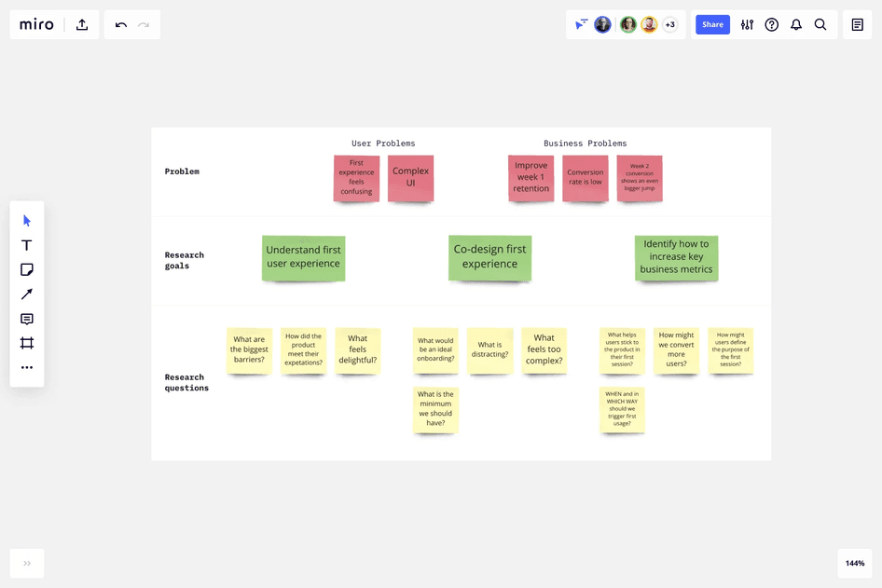Expand the extra tools ellipsis
Viewport: 882px width, 588px height.
[26, 366]
